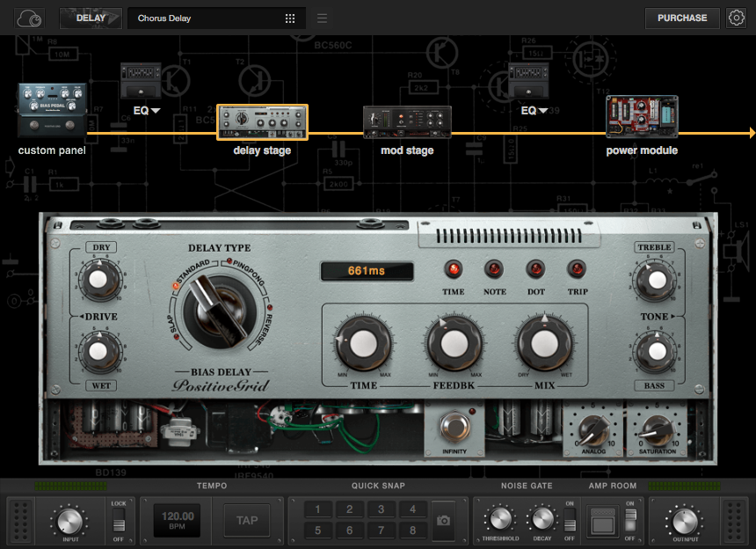Click the BASS tone knob
The width and height of the screenshot is (756, 549).
pos(657,351)
